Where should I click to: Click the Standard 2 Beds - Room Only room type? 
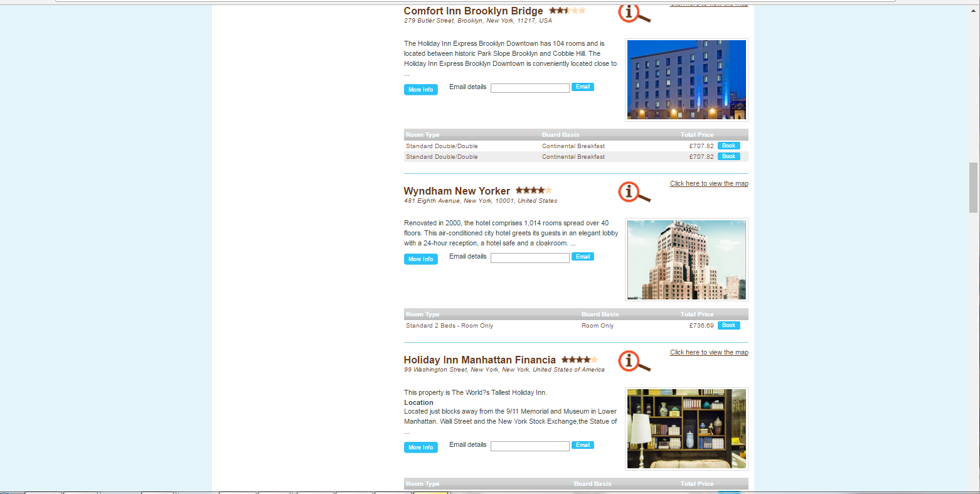[x=450, y=326]
